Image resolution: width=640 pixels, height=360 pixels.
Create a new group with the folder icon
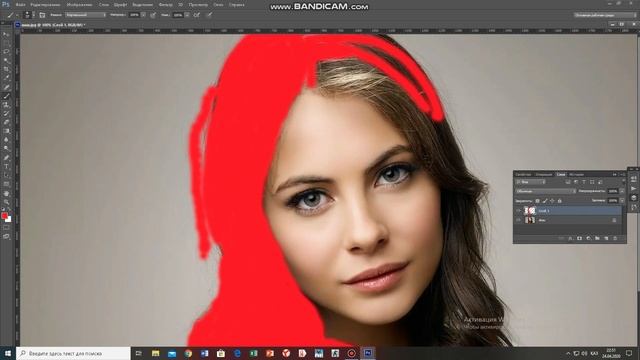[597, 238]
